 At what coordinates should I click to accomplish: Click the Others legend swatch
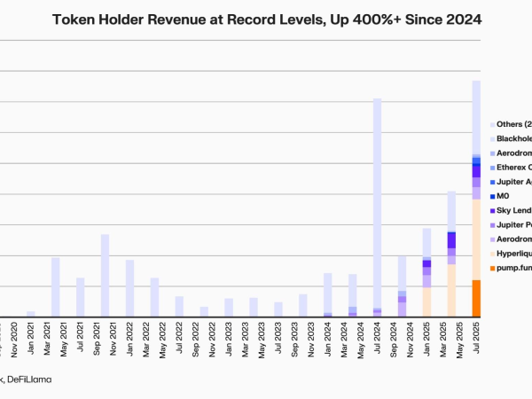[x=493, y=125]
